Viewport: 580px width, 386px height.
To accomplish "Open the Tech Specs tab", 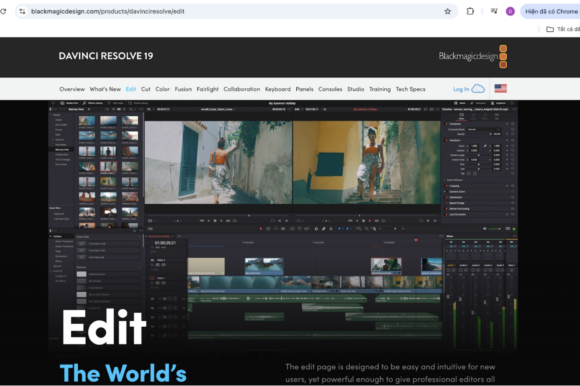I will [x=410, y=89].
